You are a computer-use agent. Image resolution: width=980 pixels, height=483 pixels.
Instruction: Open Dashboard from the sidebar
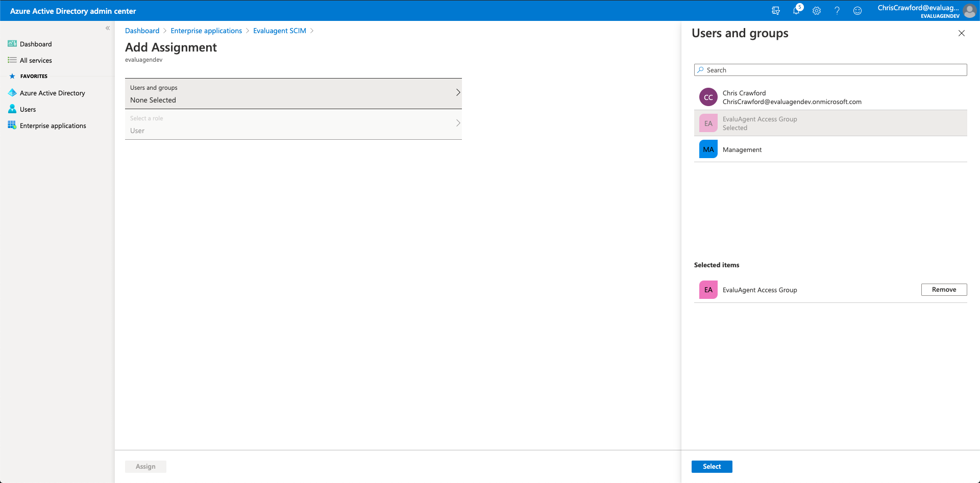(x=36, y=44)
